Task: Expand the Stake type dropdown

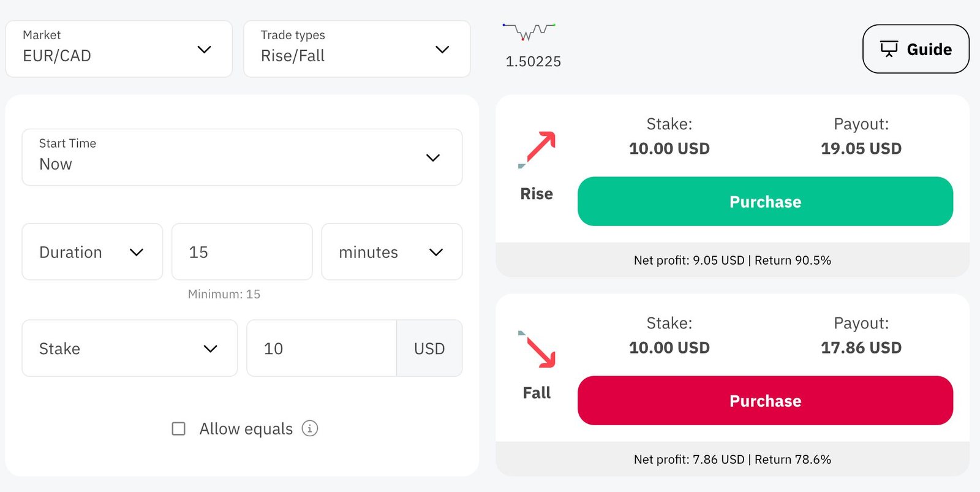Action: click(129, 348)
